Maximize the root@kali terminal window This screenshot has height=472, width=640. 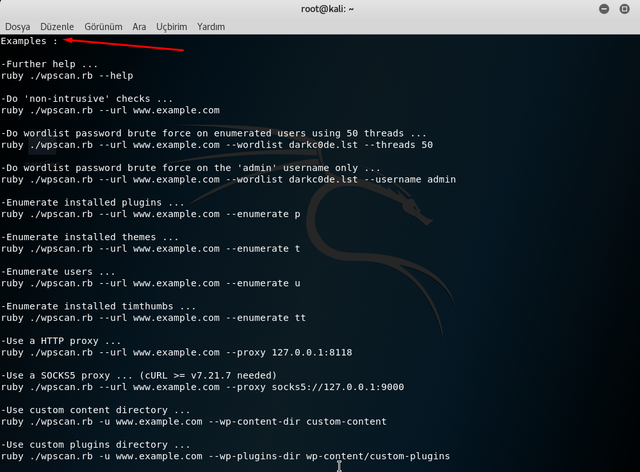[x=624, y=9]
